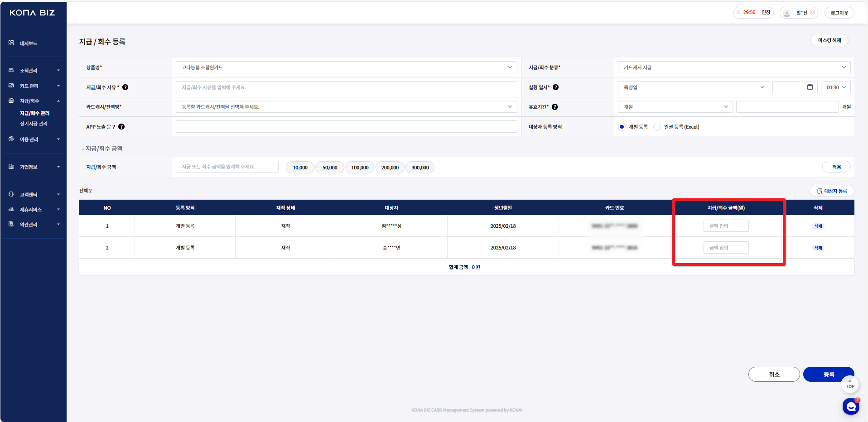Image resolution: width=868 pixels, height=422 pixels.
Task: Select the 일괄 등록 (Excel) radio button
Action: point(657,127)
